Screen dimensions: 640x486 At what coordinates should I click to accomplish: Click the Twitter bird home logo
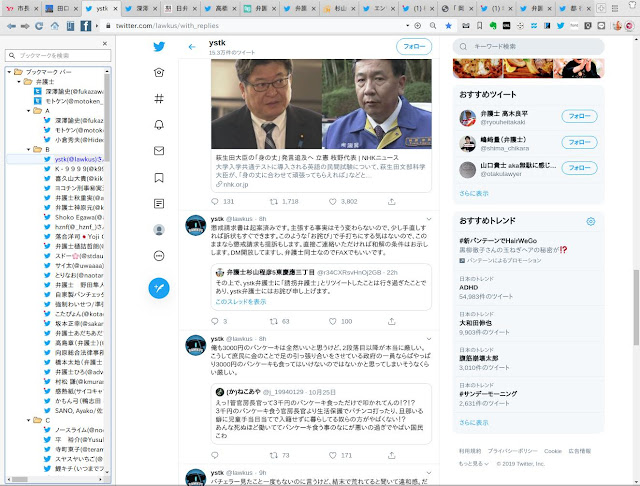[159, 46]
